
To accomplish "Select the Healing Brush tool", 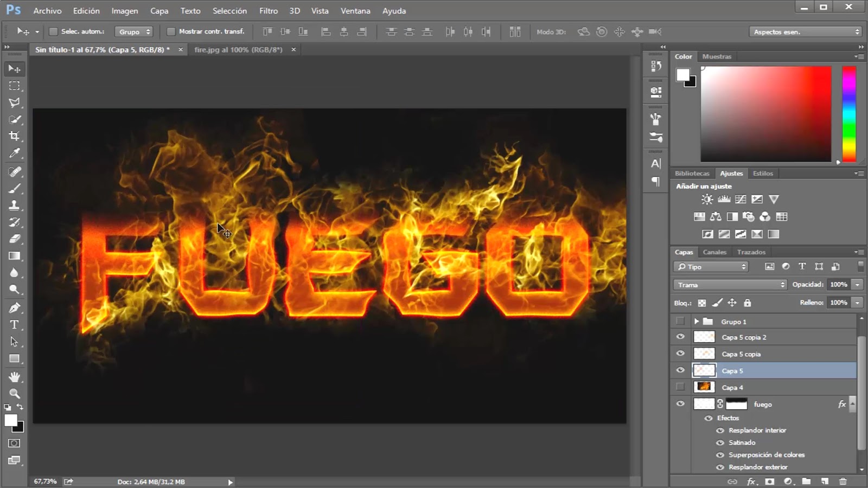I will [15, 171].
